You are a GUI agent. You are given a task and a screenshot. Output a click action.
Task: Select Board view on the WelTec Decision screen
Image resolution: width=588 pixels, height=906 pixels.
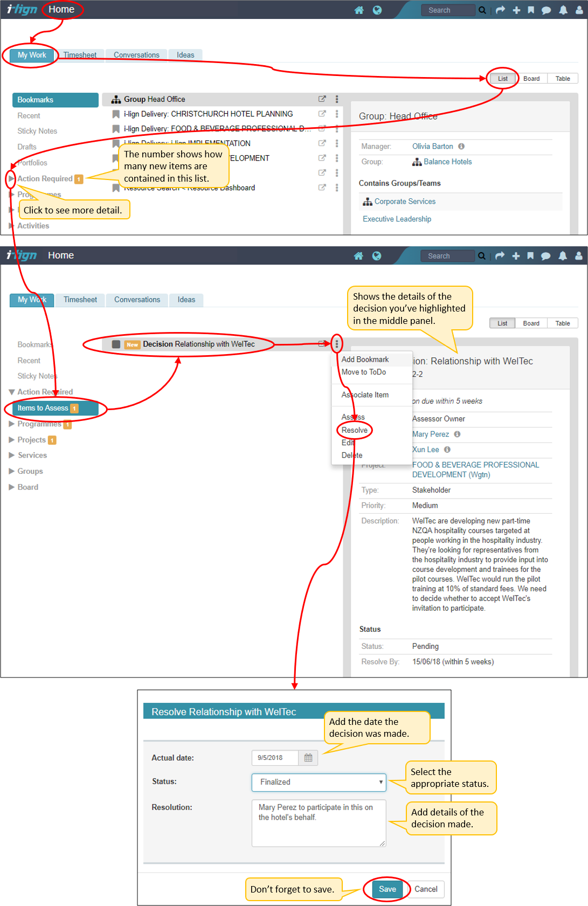tap(531, 323)
